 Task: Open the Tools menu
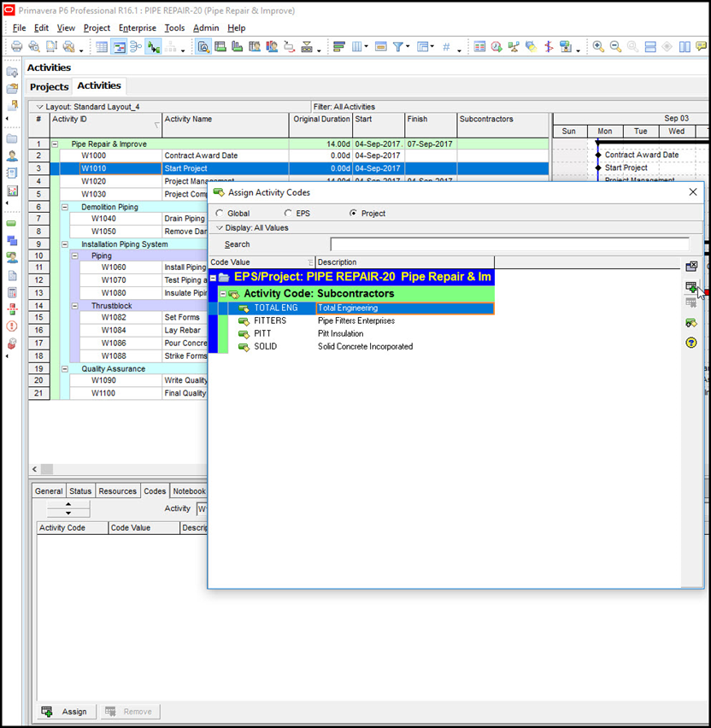click(x=174, y=28)
